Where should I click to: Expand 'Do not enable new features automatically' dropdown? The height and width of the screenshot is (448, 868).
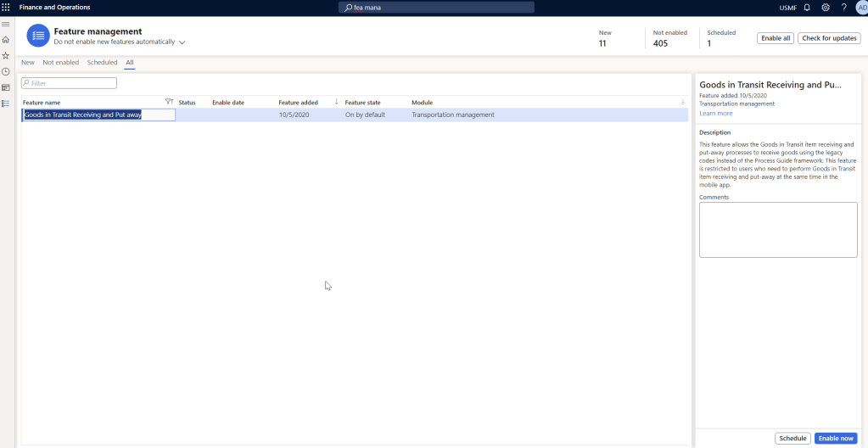(182, 42)
